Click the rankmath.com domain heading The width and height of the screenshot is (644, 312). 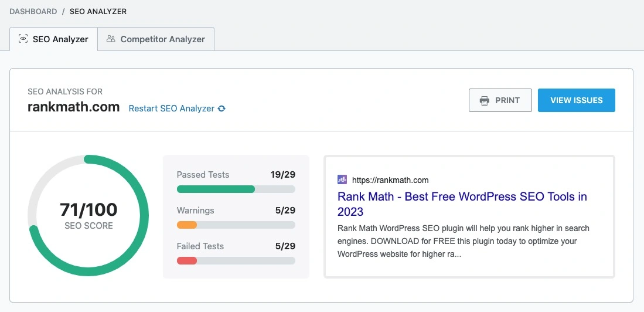[x=73, y=107]
